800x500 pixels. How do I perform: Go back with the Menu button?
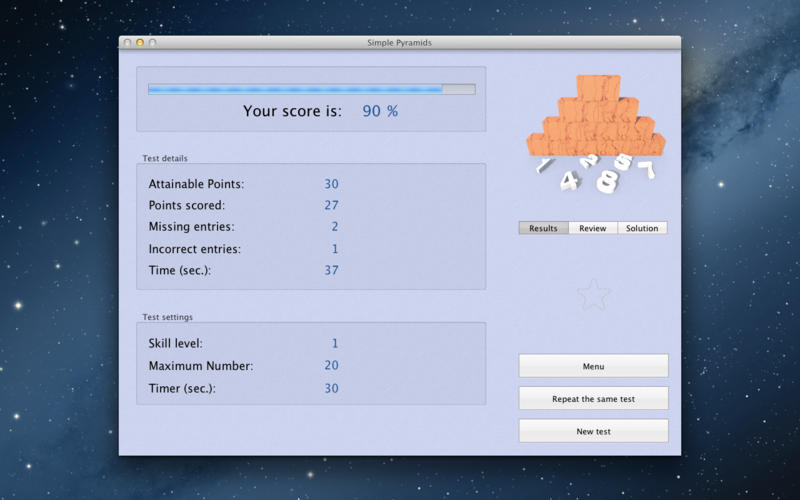pyautogui.click(x=593, y=366)
